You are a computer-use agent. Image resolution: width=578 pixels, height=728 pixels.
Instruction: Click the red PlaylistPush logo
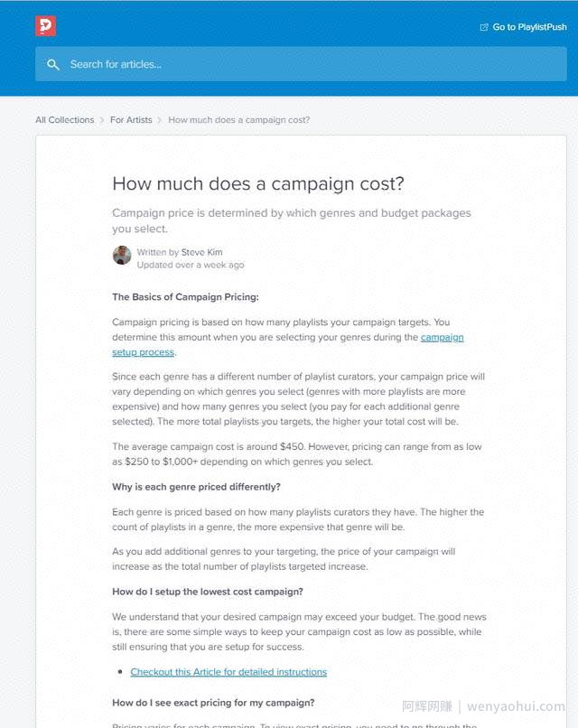pos(45,26)
